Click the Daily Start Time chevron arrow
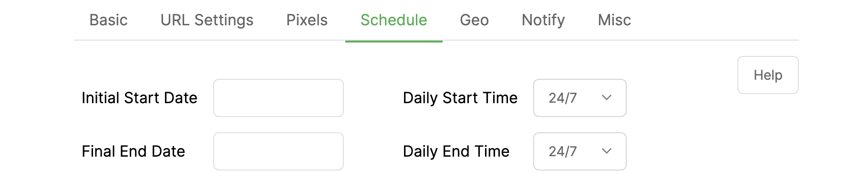The width and height of the screenshot is (868, 192). point(607,98)
